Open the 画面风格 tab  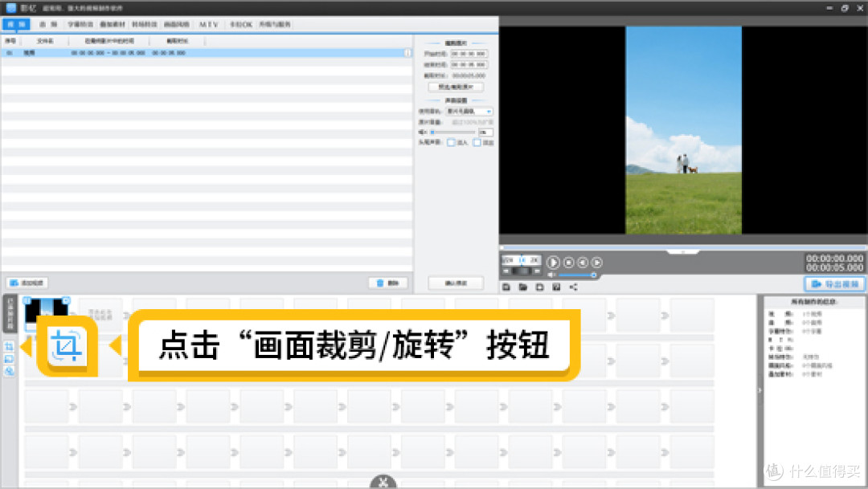[x=177, y=24]
